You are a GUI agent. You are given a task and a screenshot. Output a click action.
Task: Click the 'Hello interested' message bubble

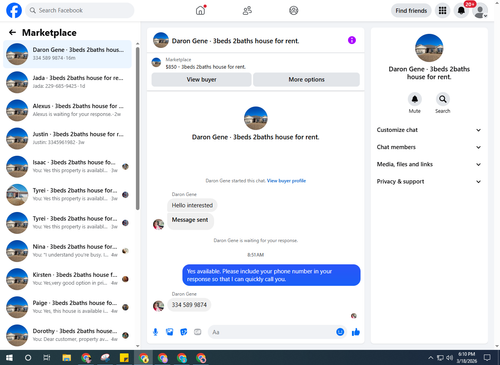coord(192,205)
